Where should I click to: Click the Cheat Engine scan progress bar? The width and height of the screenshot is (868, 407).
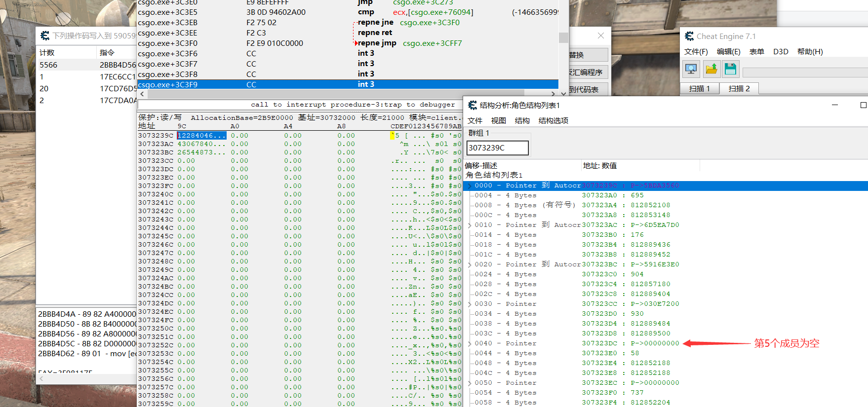coord(805,73)
